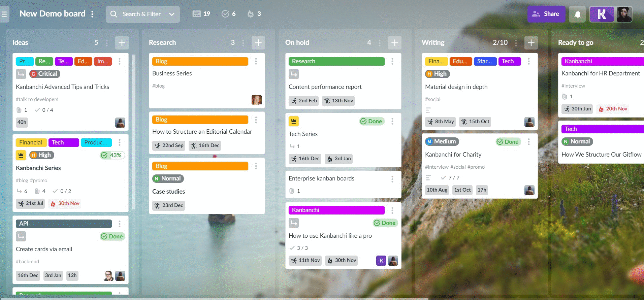Screen dimensions: 644x300
Task: Add a card to On hold list
Action: pyautogui.click(x=395, y=43)
